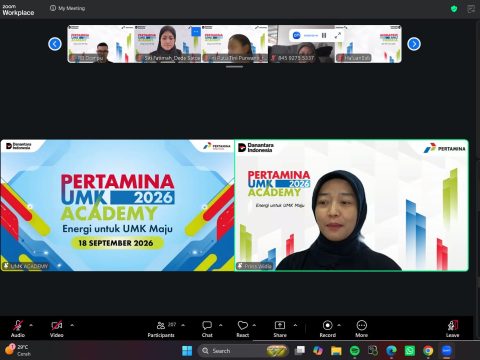The width and height of the screenshot is (480, 360).
Task: Open the More options menu
Action: pos(362,329)
